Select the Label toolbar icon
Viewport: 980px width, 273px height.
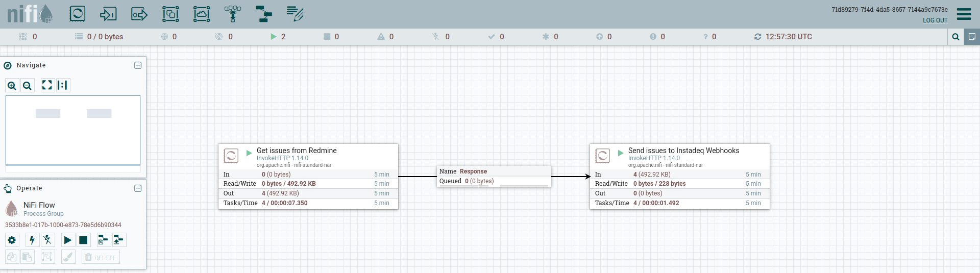[295, 14]
